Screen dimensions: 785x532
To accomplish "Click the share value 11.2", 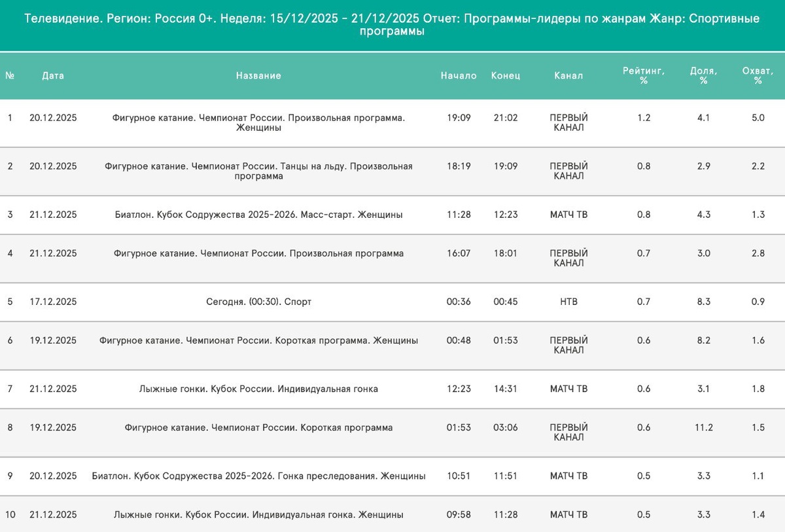I will (x=704, y=427).
